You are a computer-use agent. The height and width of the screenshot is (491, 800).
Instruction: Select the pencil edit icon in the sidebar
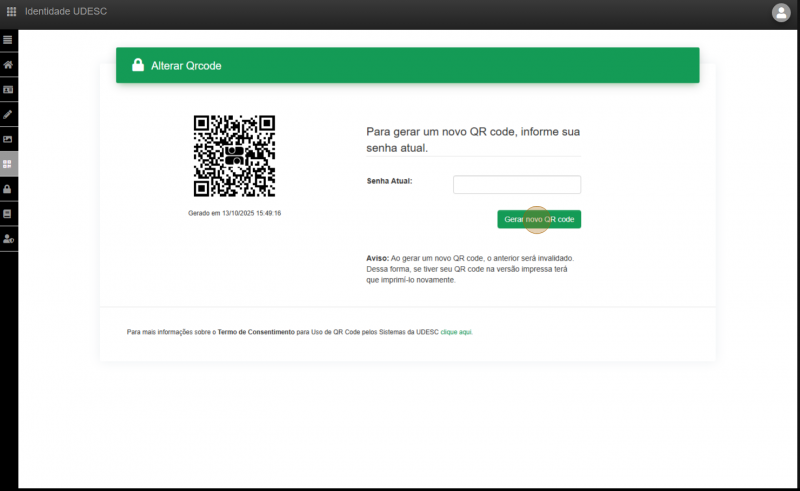(8, 114)
